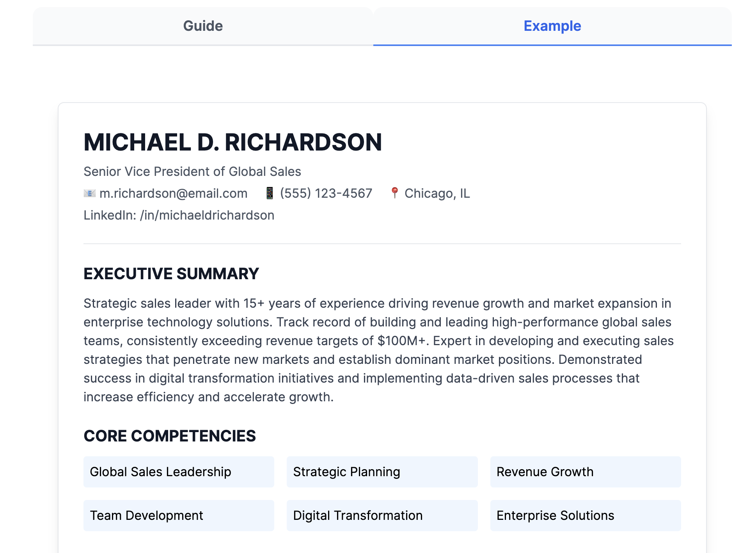Image resolution: width=756 pixels, height=553 pixels.
Task: Click the phone number (555) 123-4567
Action: [x=326, y=193]
